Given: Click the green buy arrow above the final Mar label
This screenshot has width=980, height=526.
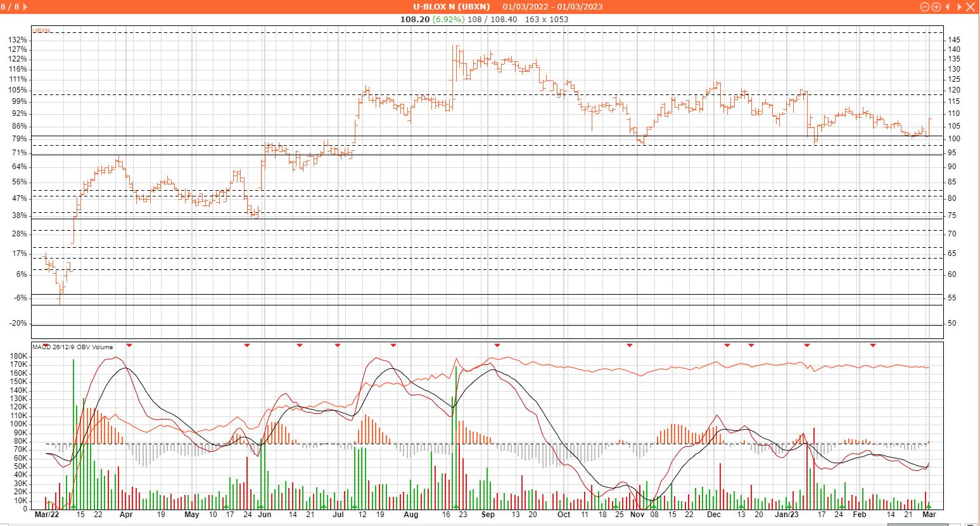Looking at the screenshot, I should [x=929, y=506].
